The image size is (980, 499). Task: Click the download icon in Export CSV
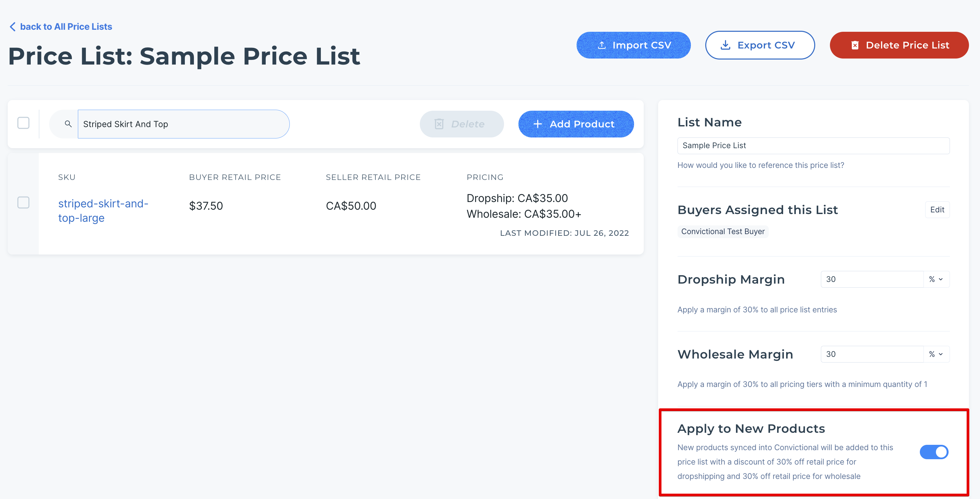point(725,45)
